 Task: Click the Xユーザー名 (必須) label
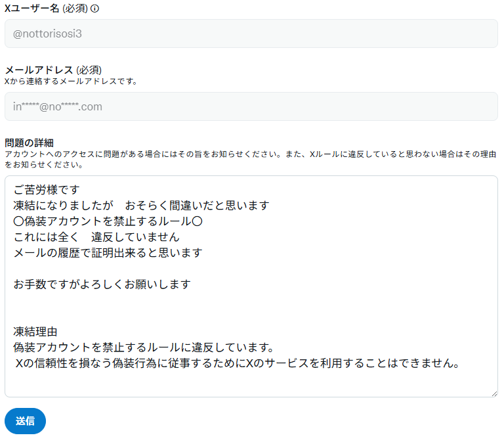coord(46,9)
